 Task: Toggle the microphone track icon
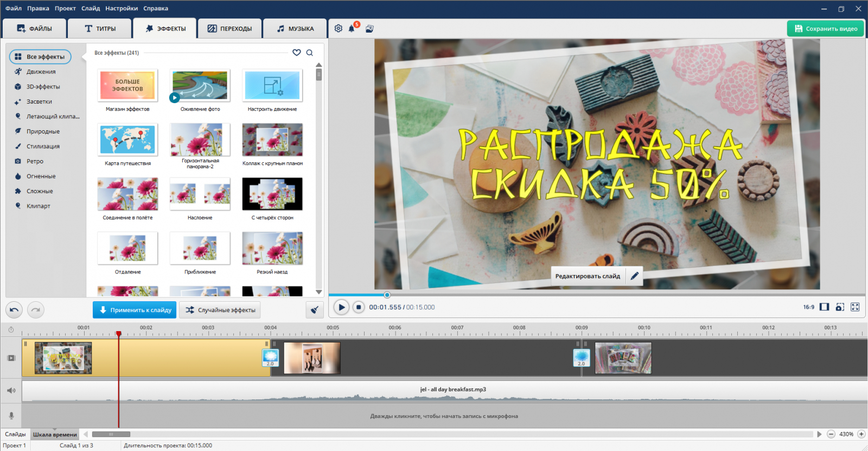[11, 416]
